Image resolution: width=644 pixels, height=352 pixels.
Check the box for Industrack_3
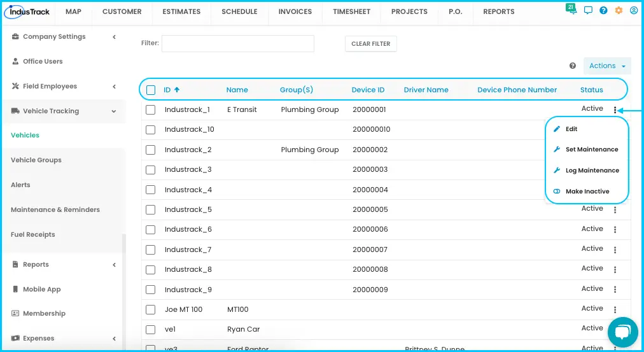coord(150,169)
